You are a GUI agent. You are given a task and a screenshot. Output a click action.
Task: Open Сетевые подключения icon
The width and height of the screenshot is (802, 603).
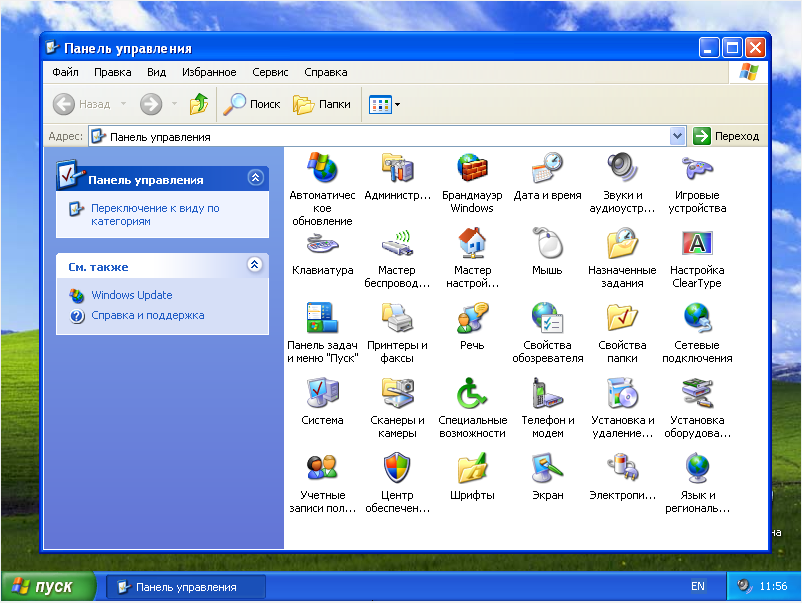tap(697, 318)
